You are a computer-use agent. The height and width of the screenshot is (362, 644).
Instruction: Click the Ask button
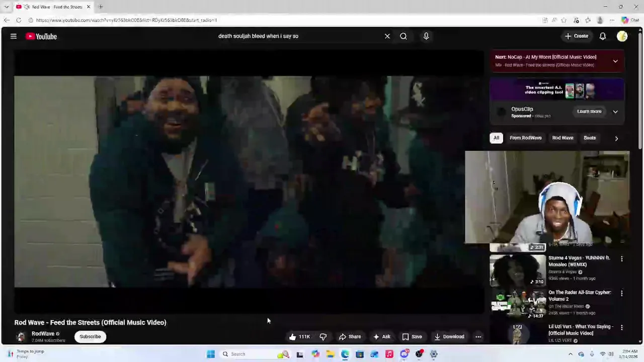[x=381, y=337]
